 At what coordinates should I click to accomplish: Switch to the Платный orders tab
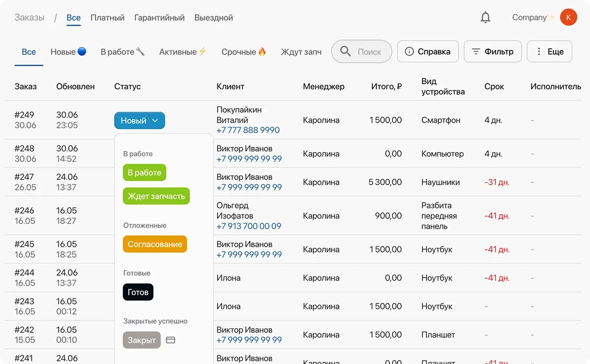pyautogui.click(x=107, y=18)
